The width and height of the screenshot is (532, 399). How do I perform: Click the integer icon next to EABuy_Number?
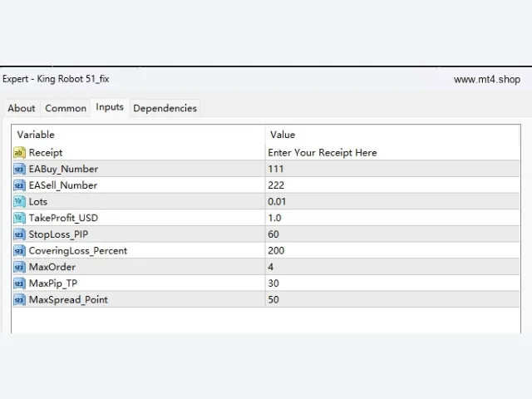click(19, 169)
